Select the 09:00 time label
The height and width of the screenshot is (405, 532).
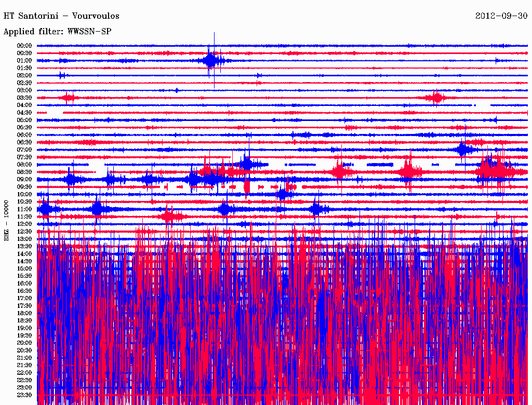click(x=24, y=180)
